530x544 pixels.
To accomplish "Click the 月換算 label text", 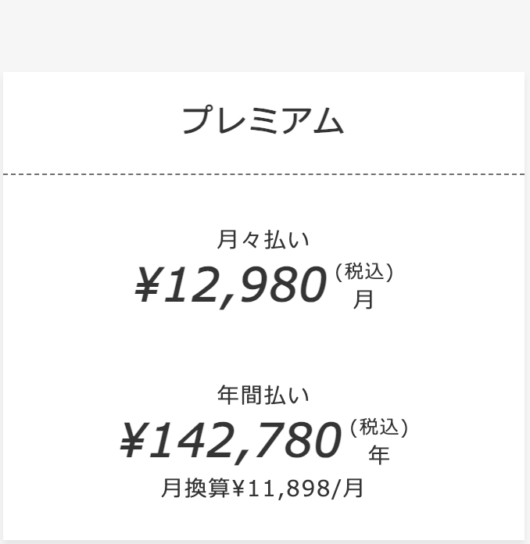I will click(x=195, y=488).
